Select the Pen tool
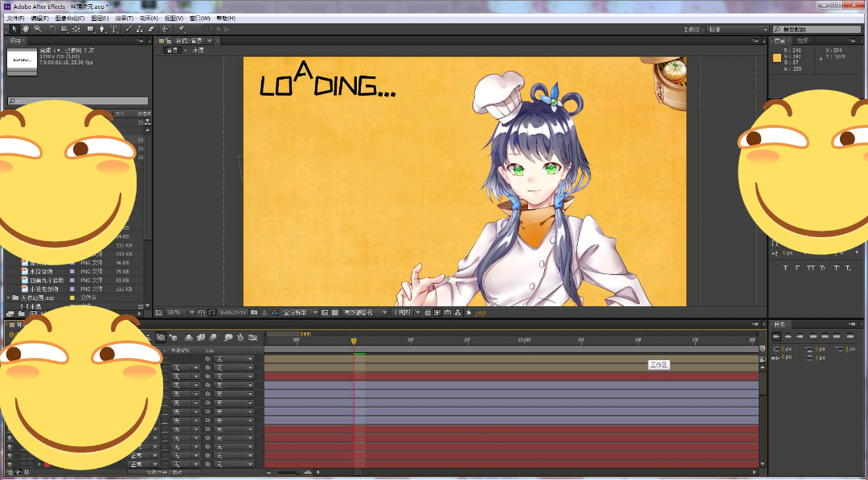Screen dimensions: 868x480 pyautogui.click(x=102, y=29)
